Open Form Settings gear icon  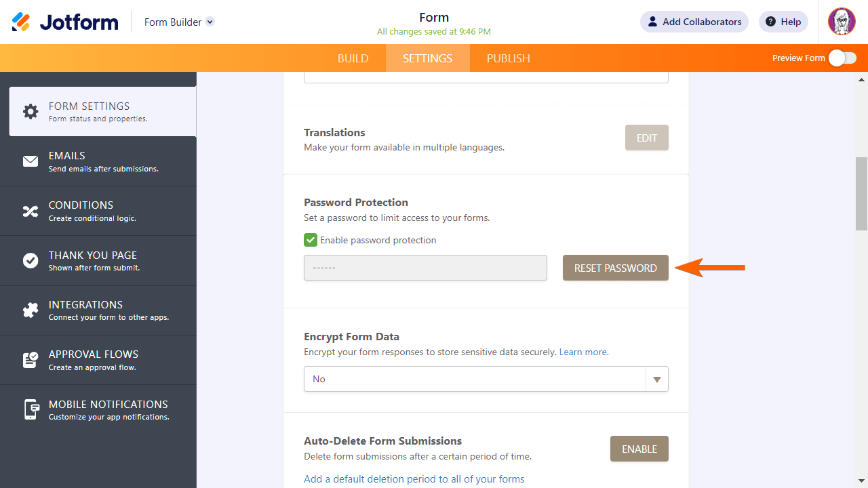pos(31,111)
